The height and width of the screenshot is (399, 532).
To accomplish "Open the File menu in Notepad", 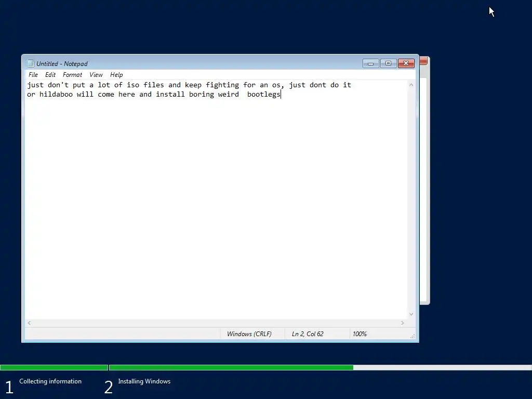I will pos(33,75).
